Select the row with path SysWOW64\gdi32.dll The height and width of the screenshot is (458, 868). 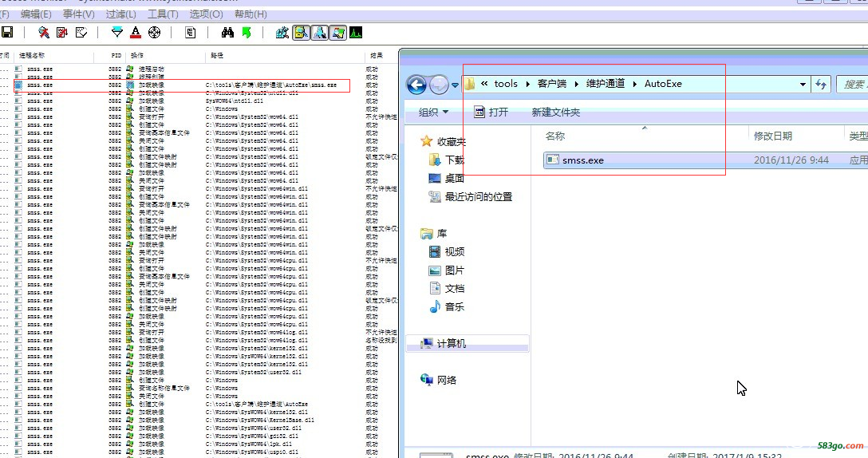click(199, 436)
